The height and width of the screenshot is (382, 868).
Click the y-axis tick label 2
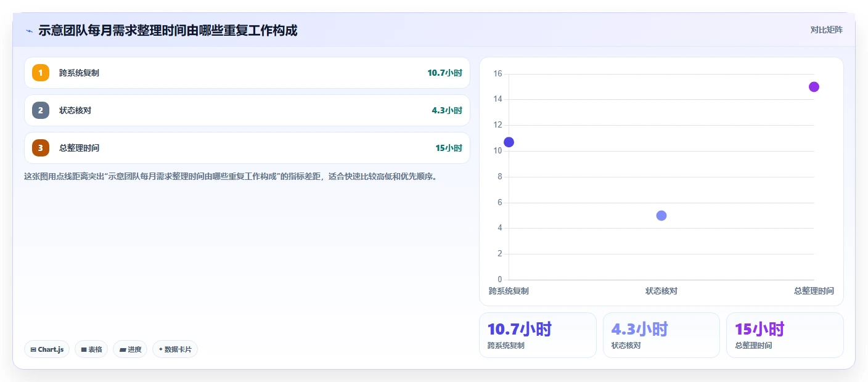[500, 254]
